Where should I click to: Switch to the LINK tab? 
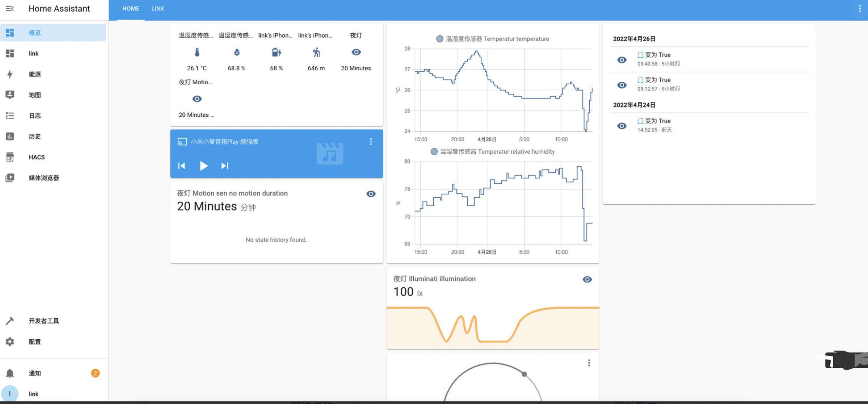click(158, 9)
